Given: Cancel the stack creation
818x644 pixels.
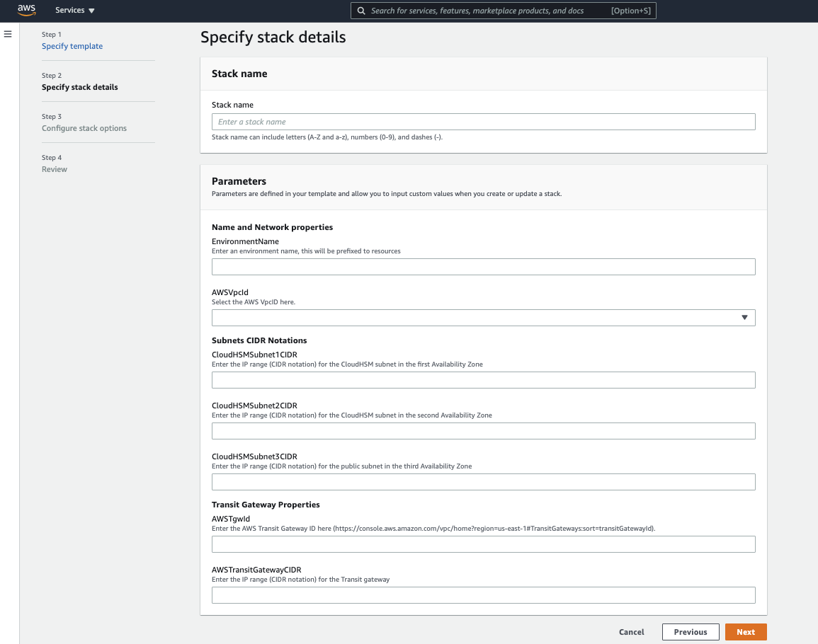Looking at the screenshot, I should [631, 631].
